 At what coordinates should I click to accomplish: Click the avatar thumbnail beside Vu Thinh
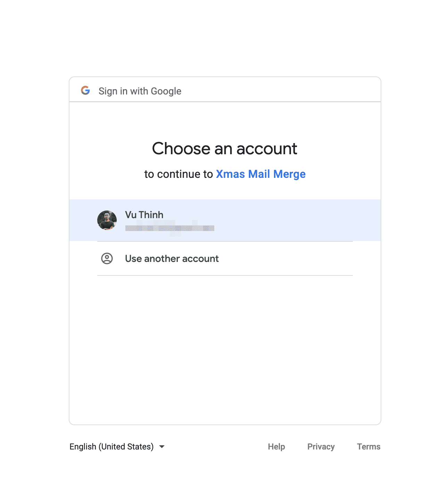pos(107,220)
